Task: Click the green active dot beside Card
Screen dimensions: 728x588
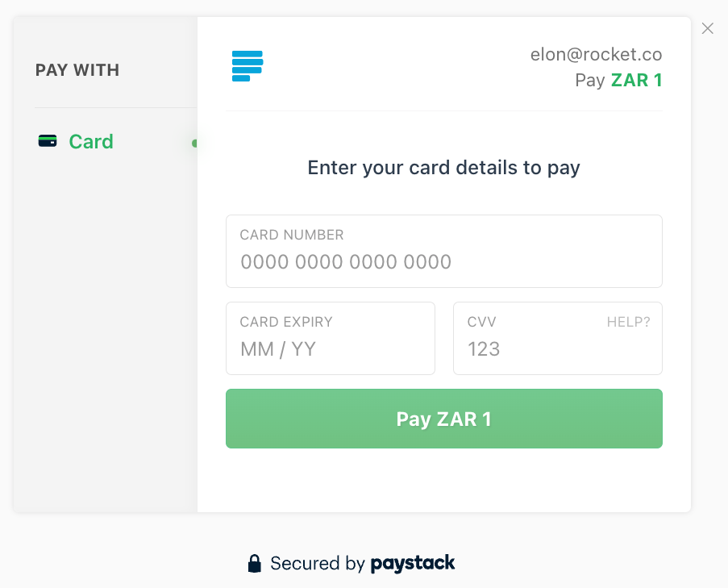Action: coord(194,144)
